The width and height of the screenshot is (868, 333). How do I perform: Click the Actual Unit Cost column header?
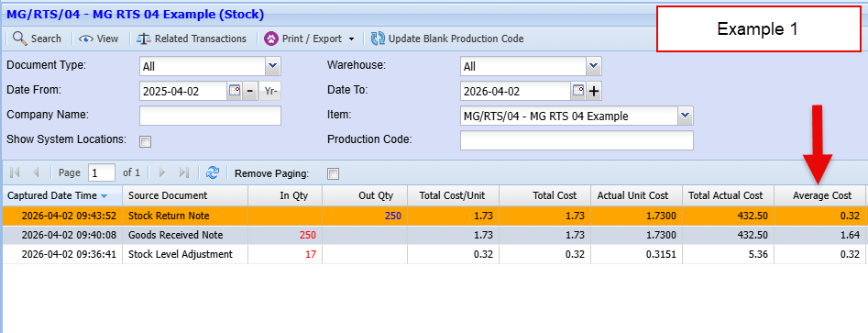(x=636, y=195)
